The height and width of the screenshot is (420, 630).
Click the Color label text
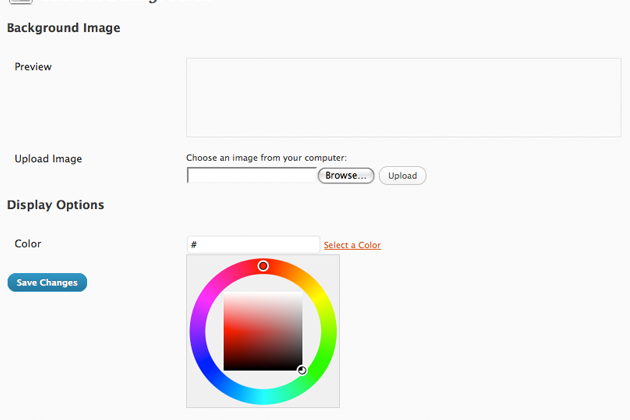click(x=28, y=244)
